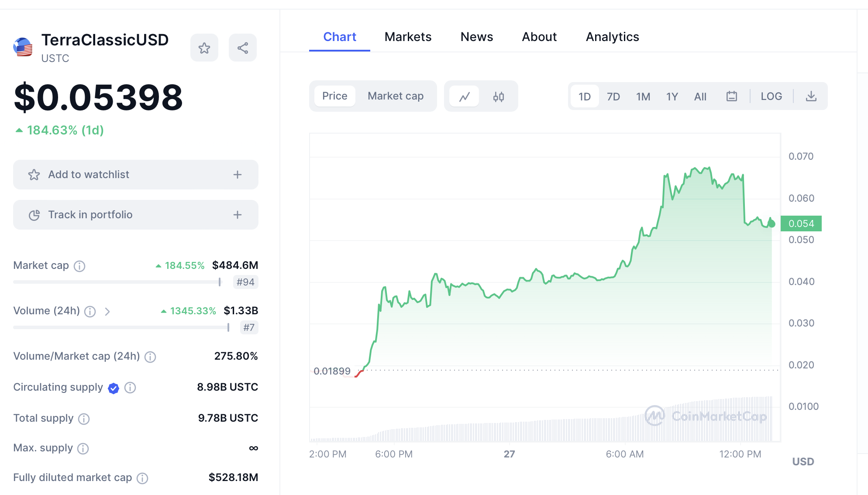Expand Add to watchlist plus
Screen dimensions: 868x495
238,175
